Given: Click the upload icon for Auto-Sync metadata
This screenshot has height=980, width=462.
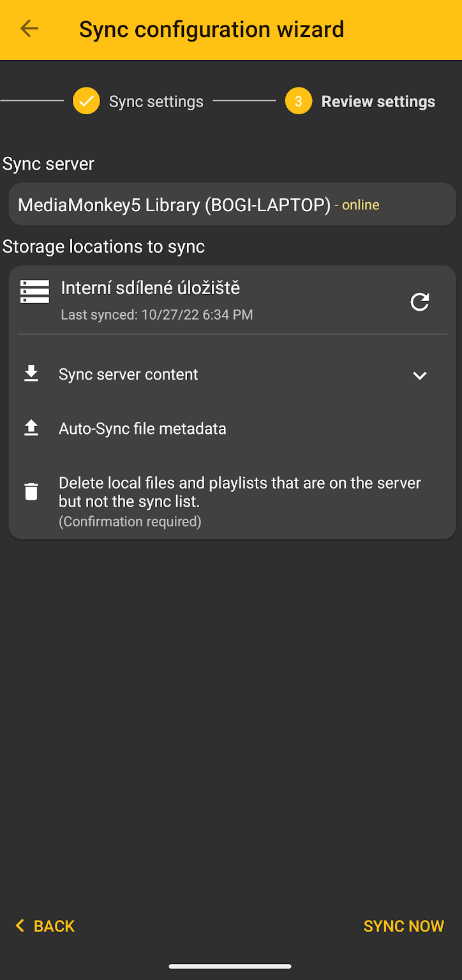Looking at the screenshot, I should coord(31,428).
